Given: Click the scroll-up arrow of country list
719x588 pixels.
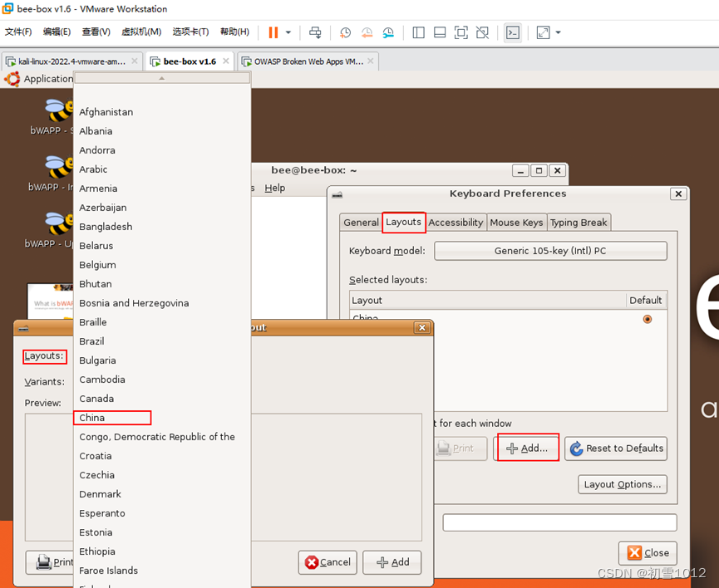Looking at the screenshot, I should coord(161,78).
